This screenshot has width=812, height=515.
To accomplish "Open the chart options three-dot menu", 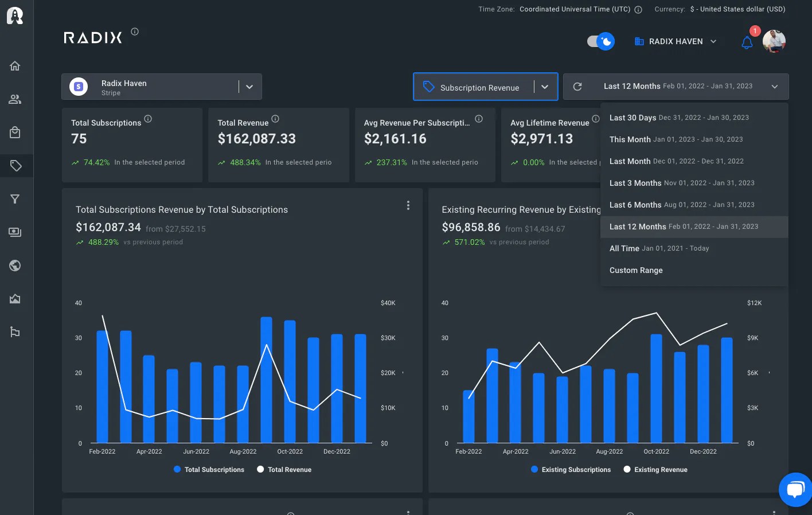I will 408,205.
